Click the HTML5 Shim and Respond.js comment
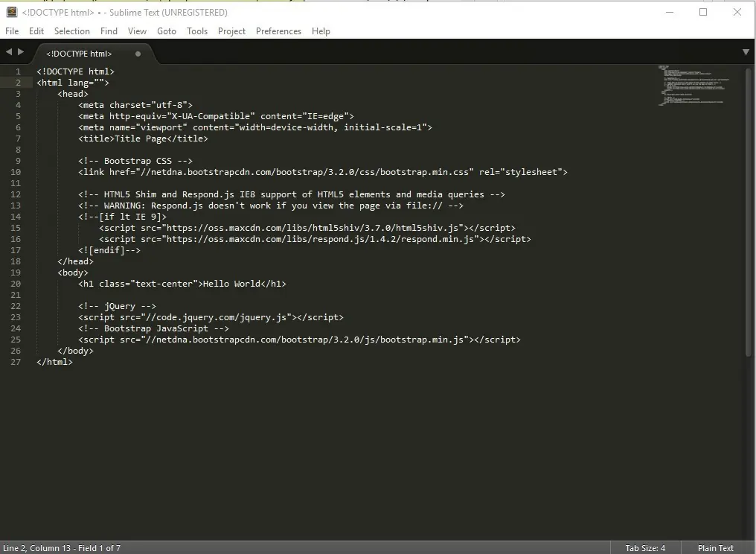 [x=292, y=194]
